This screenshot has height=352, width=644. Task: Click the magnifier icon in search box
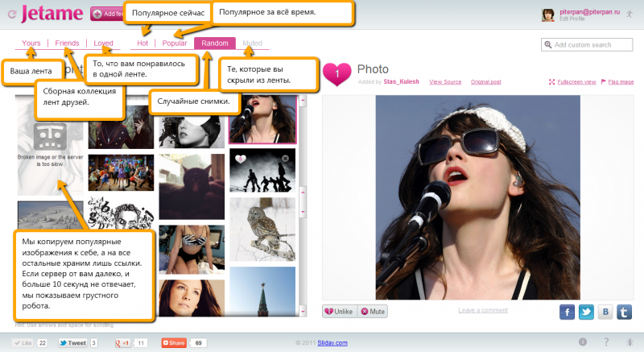tap(548, 45)
